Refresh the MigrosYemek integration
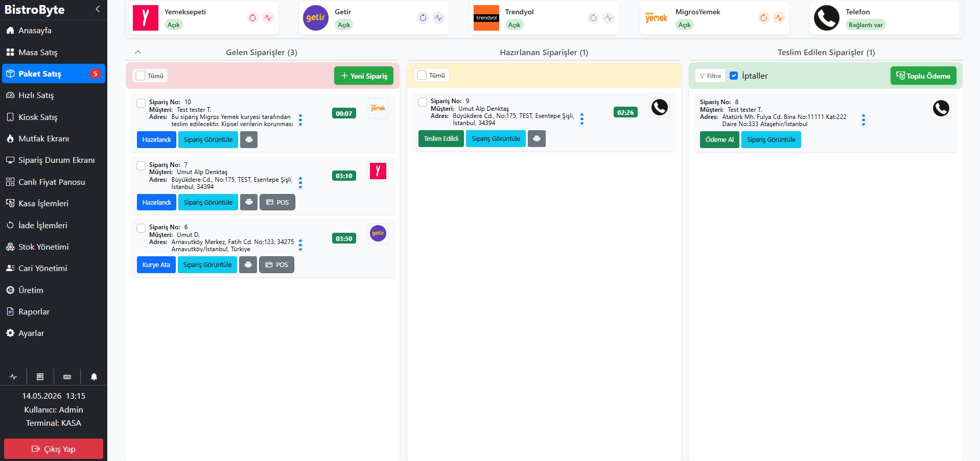 [x=763, y=18]
